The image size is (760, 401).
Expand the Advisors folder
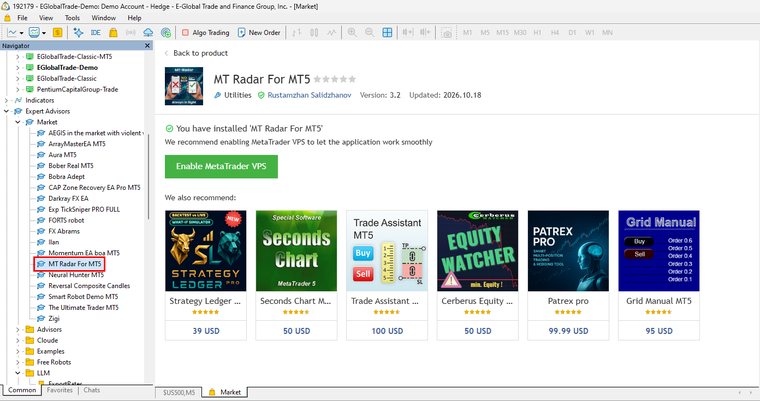point(18,329)
